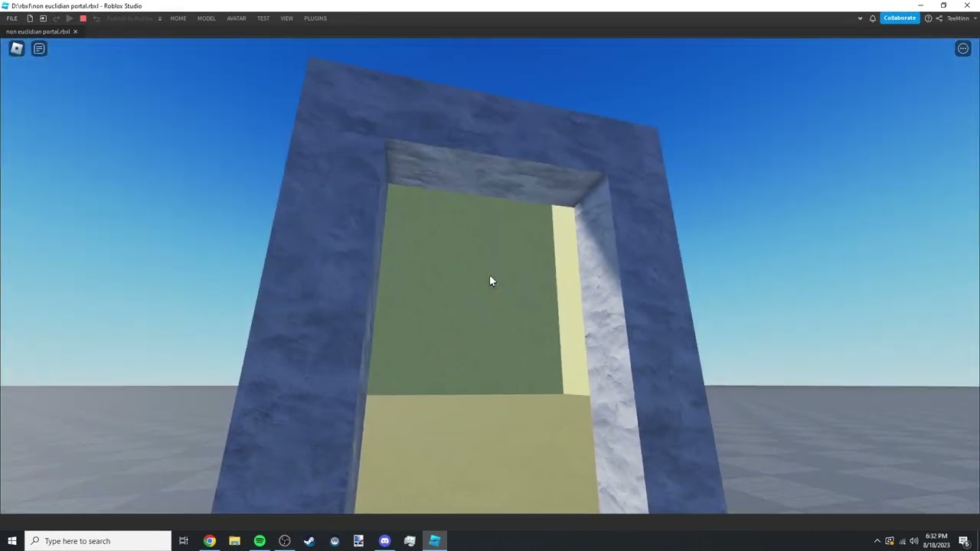Open the FILE menu
Screen dimensions: 980x551
[x=11, y=18]
